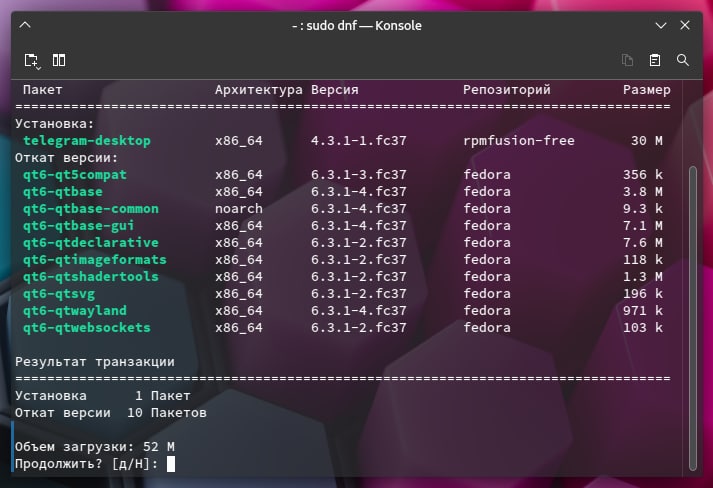
Task: Click qt6-qtsvg package name
Action: point(59,294)
